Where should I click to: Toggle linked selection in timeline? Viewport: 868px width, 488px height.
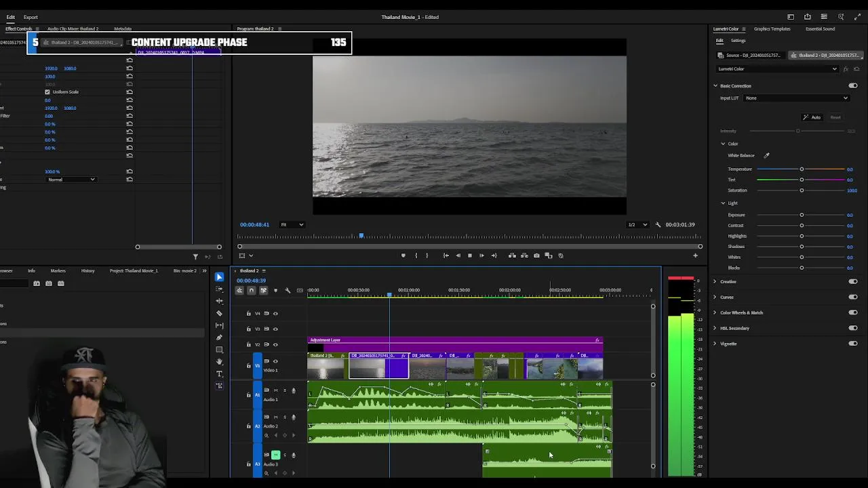point(264,291)
